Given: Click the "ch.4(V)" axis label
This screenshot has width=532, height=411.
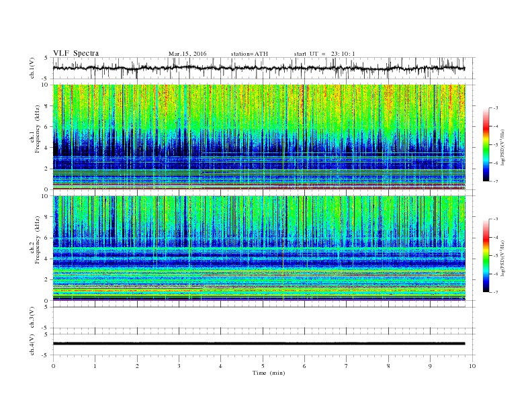Looking at the screenshot, I should pos(32,345).
